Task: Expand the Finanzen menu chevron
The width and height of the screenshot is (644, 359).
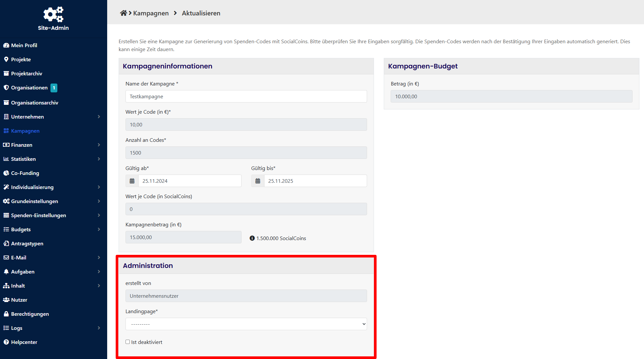Action: click(x=99, y=145)
